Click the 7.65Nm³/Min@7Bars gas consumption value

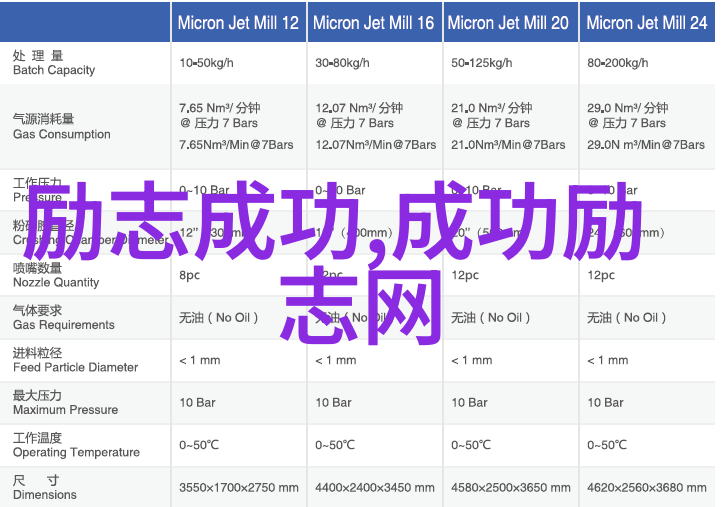236,145
